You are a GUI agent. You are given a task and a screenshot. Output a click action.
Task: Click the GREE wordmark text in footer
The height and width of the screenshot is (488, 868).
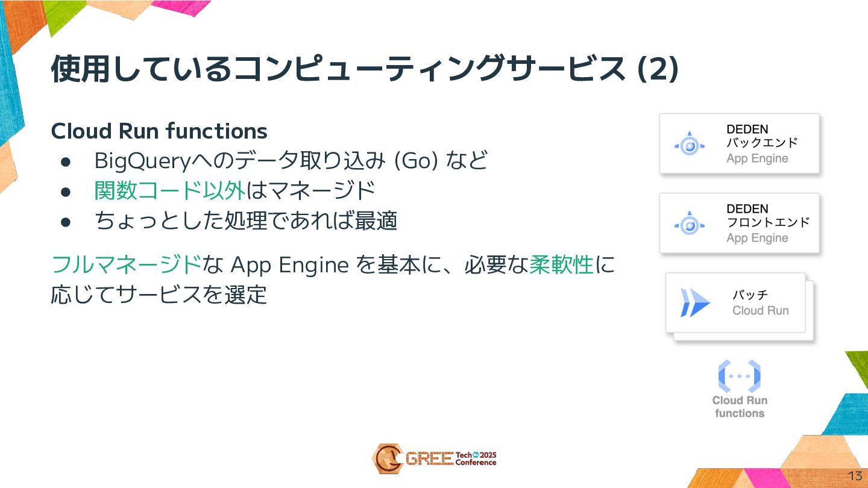[x=429, y=459]
